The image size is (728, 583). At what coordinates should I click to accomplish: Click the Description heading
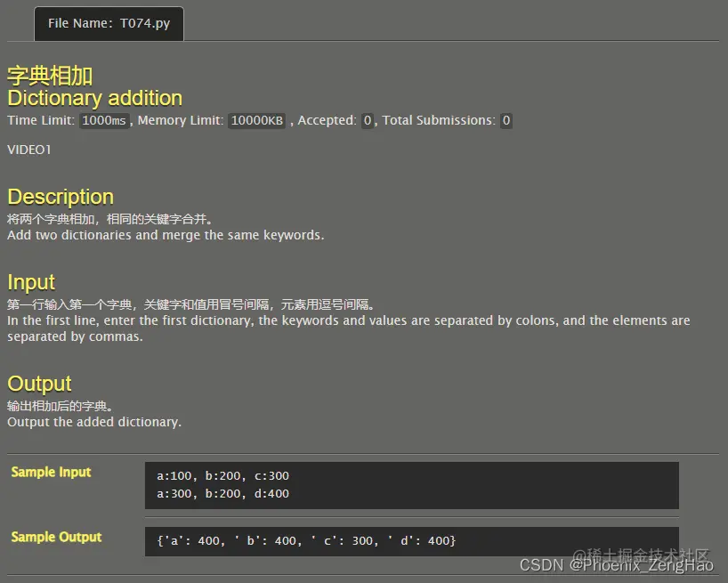61,197
